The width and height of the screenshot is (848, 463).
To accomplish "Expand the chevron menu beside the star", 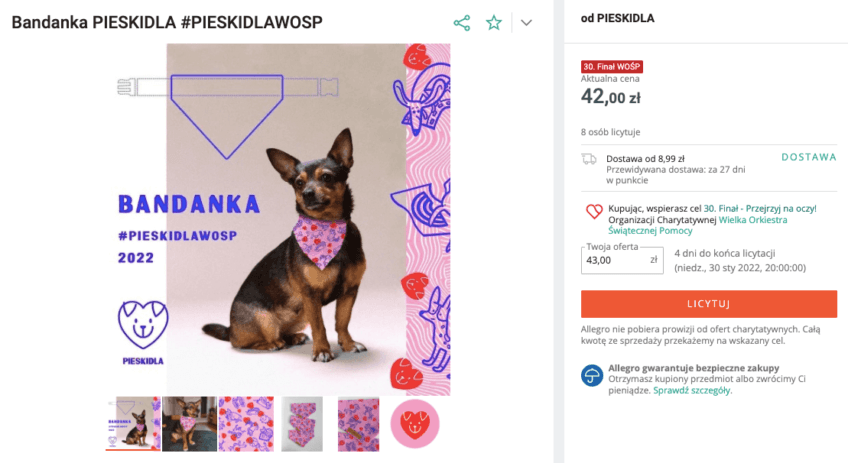I will point(527,23).
